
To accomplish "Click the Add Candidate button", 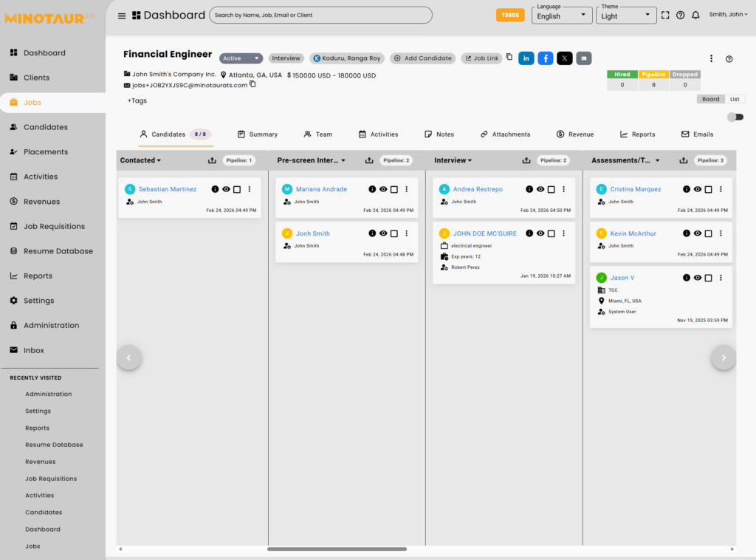I will tap(422, 58).
